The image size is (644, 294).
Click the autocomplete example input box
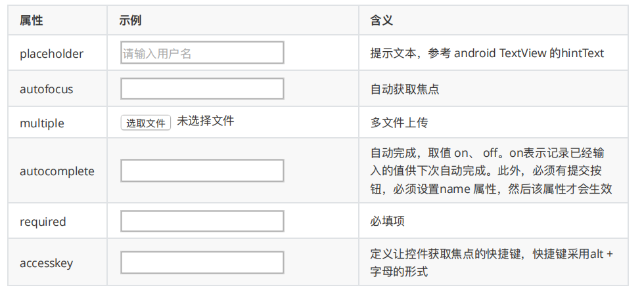[202, 171]
